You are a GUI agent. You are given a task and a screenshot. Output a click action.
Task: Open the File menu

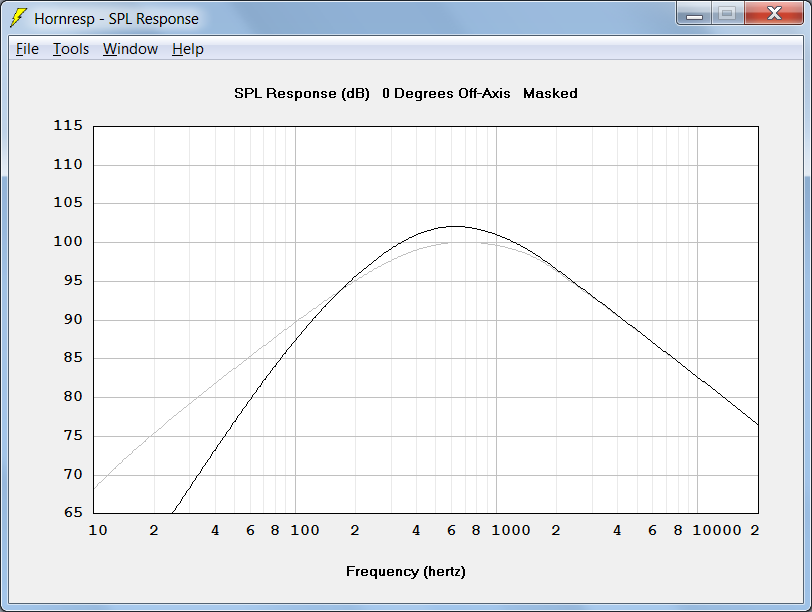(27, 49)
